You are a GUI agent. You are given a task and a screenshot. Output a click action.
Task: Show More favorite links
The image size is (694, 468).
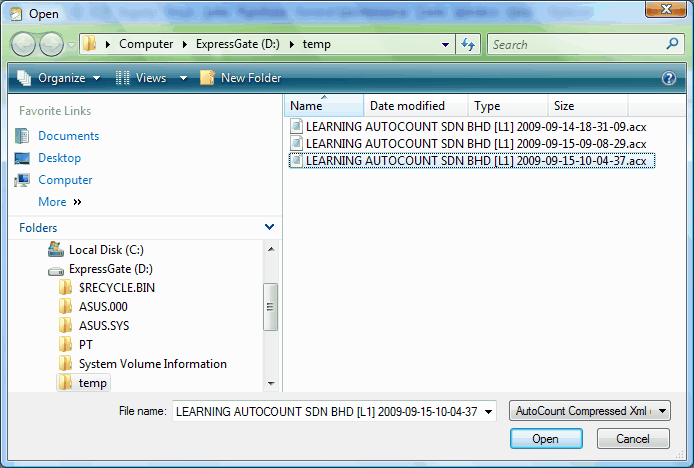click(x=60, y=202)
